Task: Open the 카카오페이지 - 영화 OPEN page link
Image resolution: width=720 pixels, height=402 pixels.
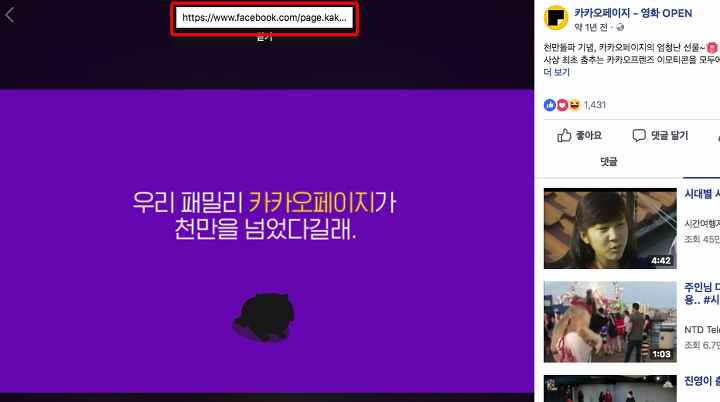Action: point(633,13)
